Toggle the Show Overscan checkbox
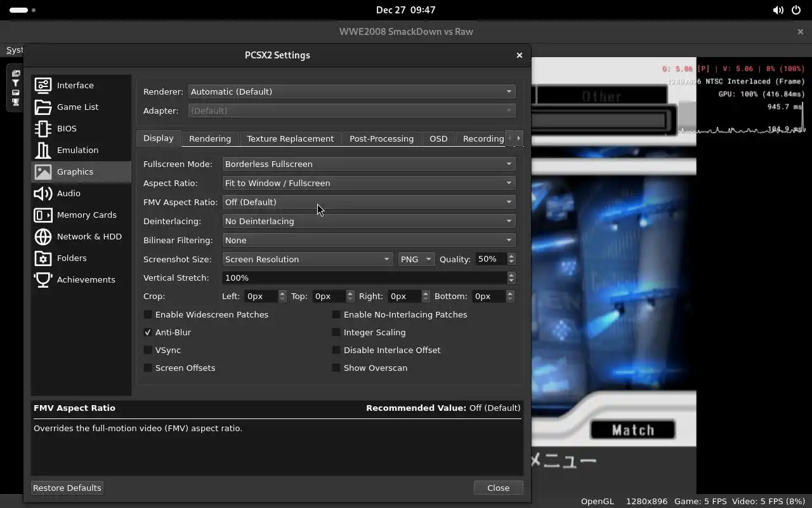The height and width of the screenshot is (508, 812). click(336, 368)
